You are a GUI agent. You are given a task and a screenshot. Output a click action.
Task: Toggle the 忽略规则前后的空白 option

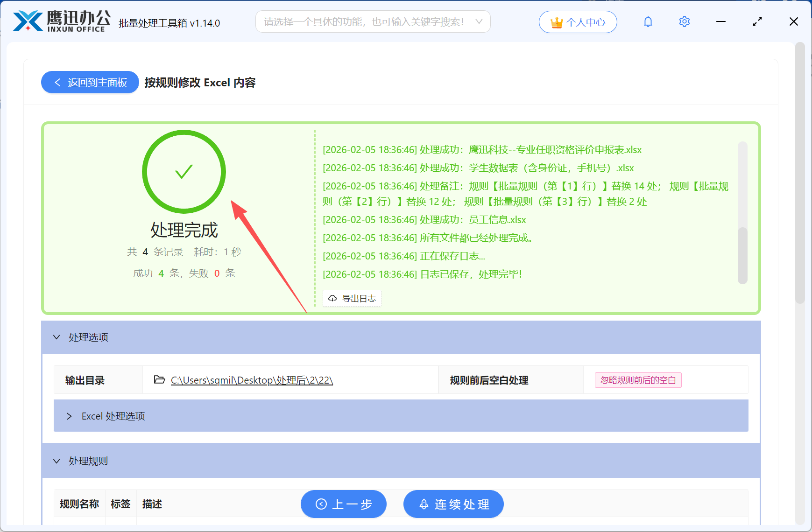tap(637, 380)
